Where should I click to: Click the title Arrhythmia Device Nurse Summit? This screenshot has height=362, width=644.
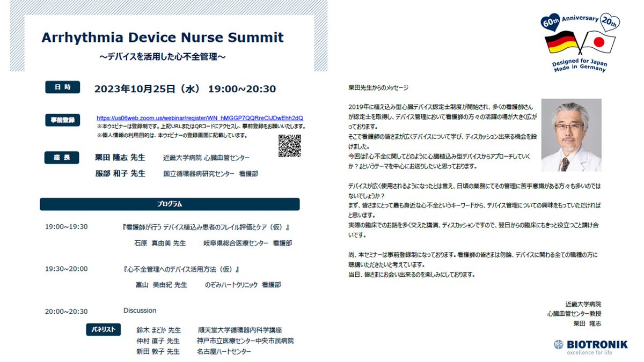pyautogui.click(x=163, y=38)
